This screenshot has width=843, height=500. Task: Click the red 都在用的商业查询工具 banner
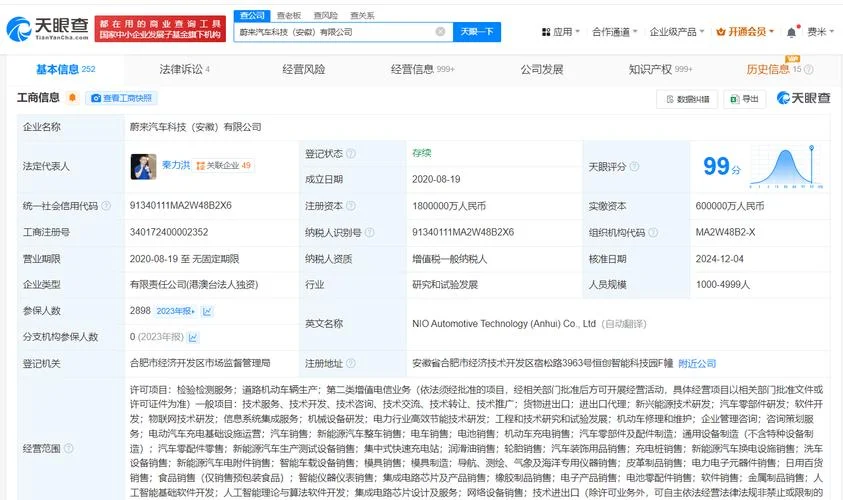pos(160,29)
